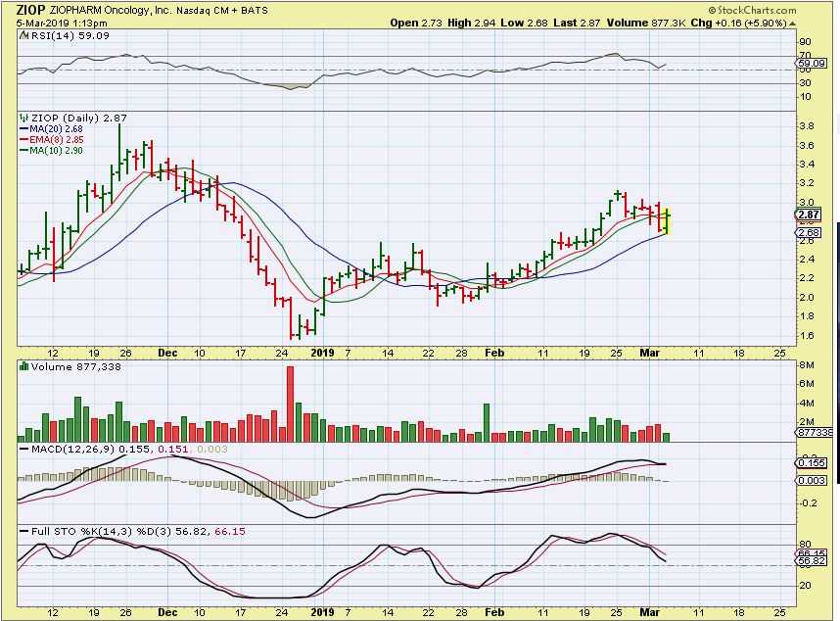Click the 2.68 MA price tag on the right axis

click(x=809, y=232)
